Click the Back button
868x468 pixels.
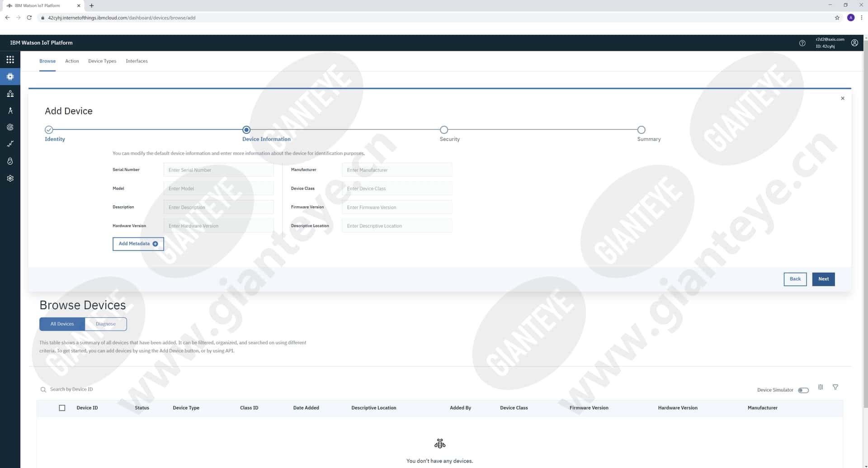[x=795, y=279]
